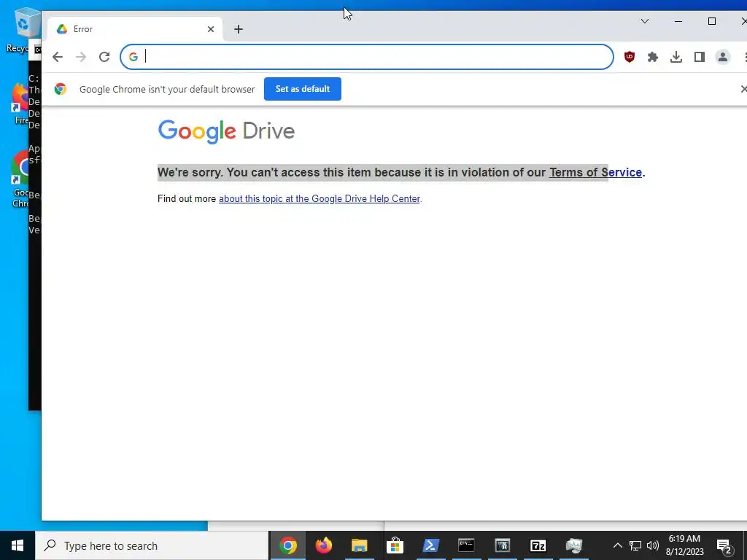Open the Chrome downloads tray
Screen dimensions: 747x560
click(676, 57)
